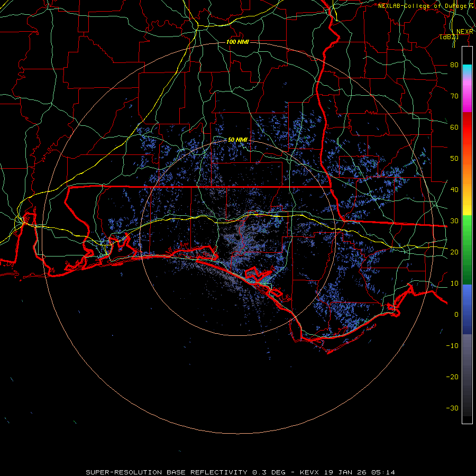The image size is (476, 476).
Task: Click the -30 value on the dBZ scale
Action: tap(452, 408)
